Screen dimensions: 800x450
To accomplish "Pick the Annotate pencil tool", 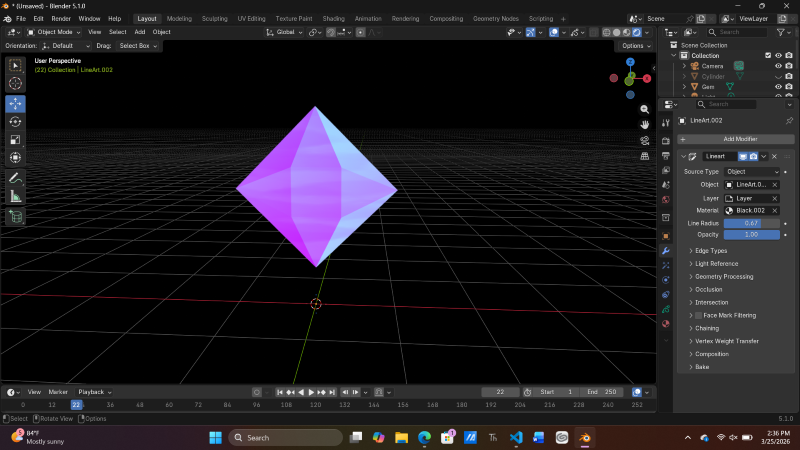I will (16, 178).
